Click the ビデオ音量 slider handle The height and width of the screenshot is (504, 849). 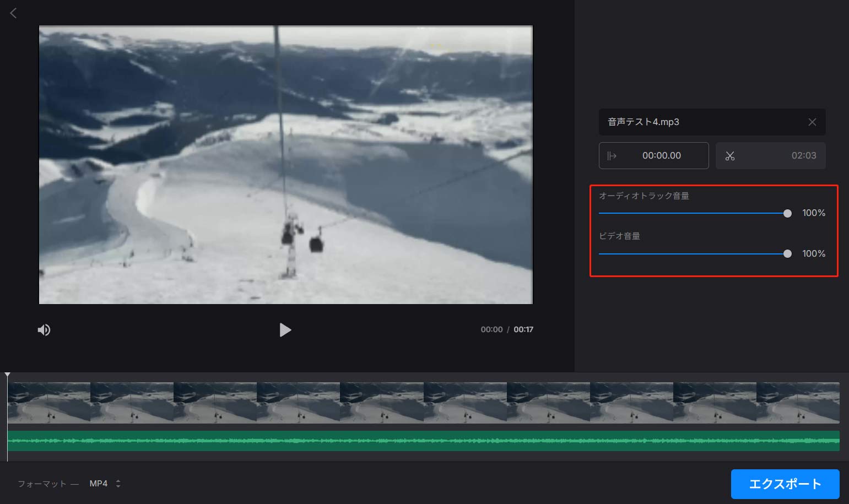[x=787, y=254]
